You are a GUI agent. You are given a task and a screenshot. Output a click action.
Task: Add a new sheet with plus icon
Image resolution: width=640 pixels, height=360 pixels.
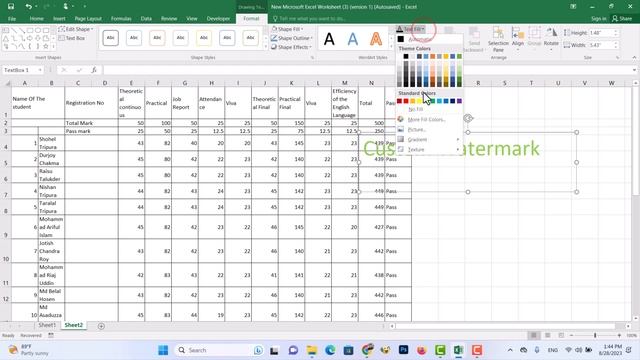101,326
